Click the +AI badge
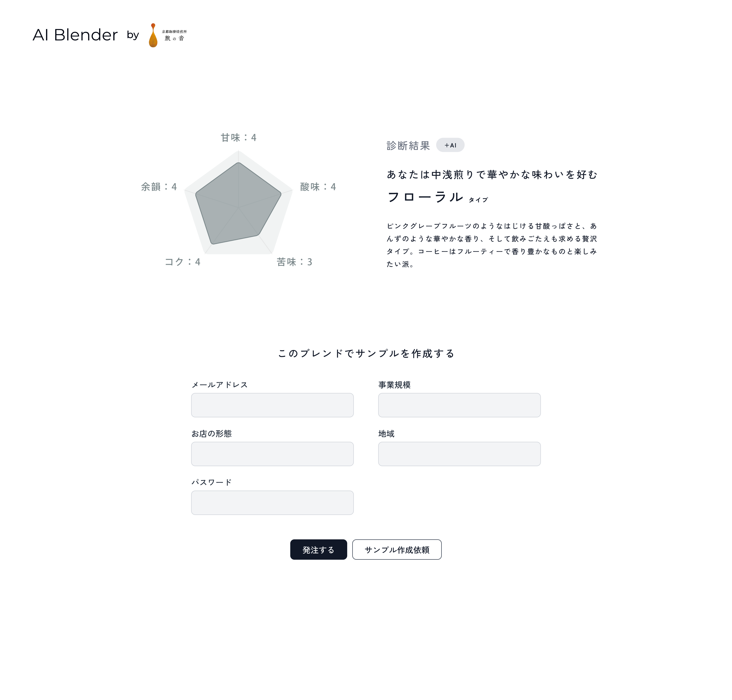The image size is (732, 700). coord(450,145)
